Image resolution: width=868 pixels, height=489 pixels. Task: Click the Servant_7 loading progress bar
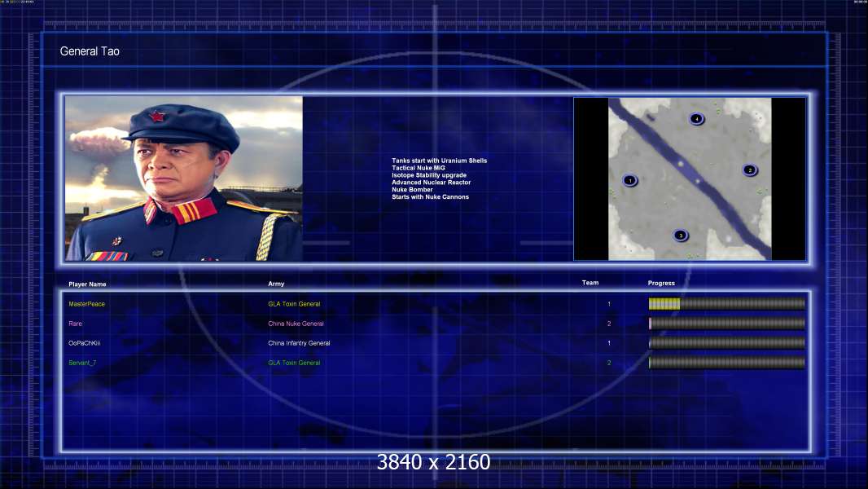[727, 363]
